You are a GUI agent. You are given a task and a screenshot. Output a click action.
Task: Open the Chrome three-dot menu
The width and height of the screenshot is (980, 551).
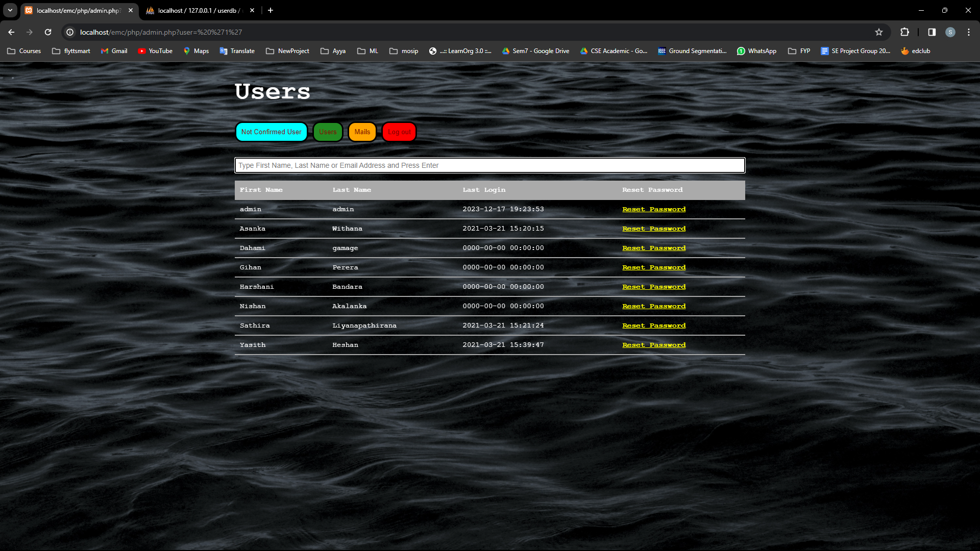(x=968, y=32)
